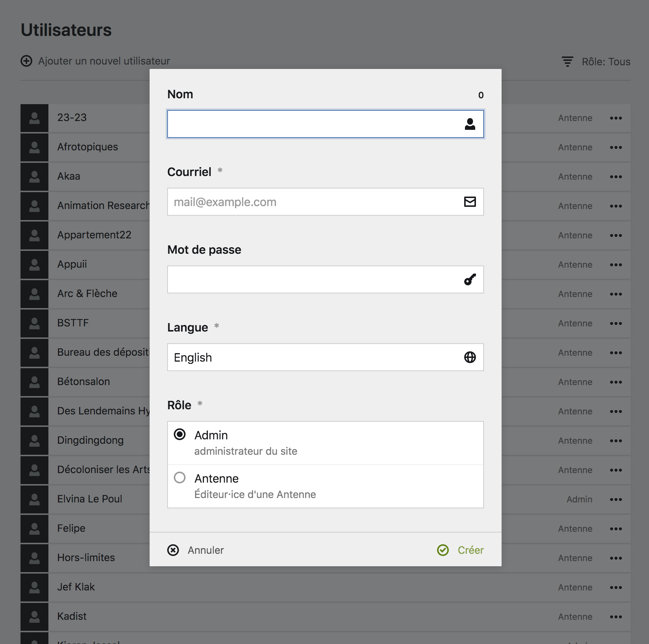Open the Langue dropdown showing English
649x644 pixels.
coord(315,357)
